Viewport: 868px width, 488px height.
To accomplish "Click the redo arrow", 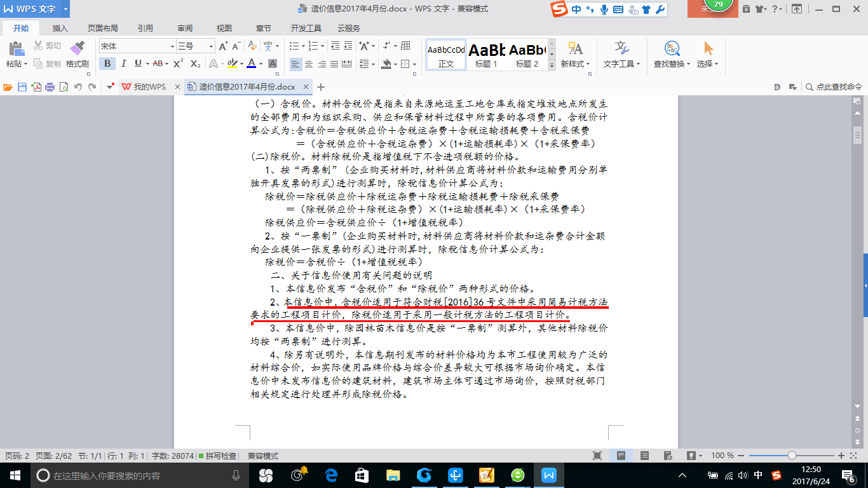I will (x=93, y=87).
